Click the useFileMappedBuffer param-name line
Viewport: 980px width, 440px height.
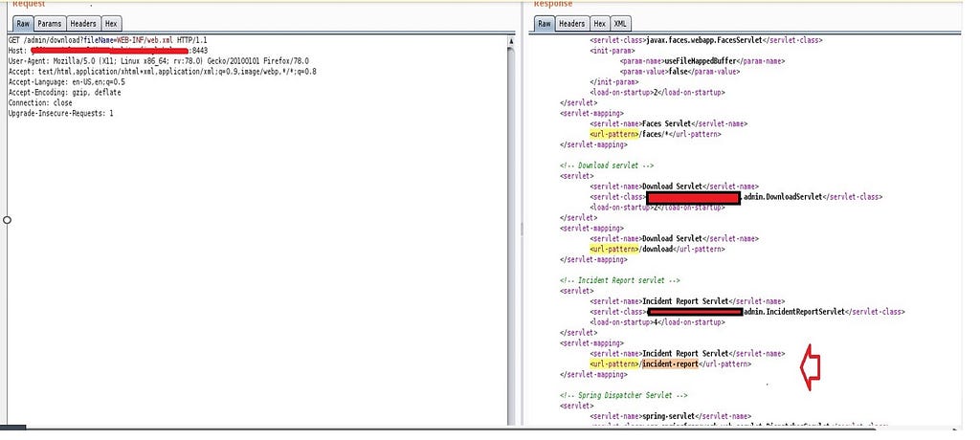coord(702,61)
